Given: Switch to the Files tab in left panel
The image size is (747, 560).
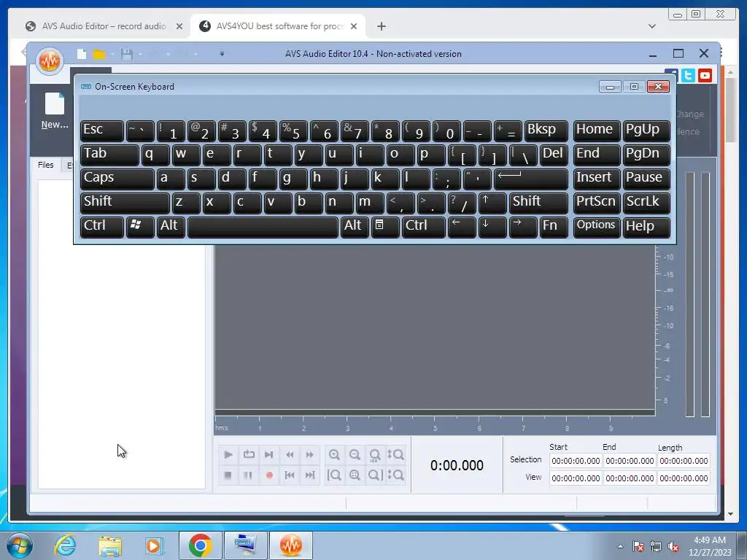Looking at the screenshot, I should point(46,165).
